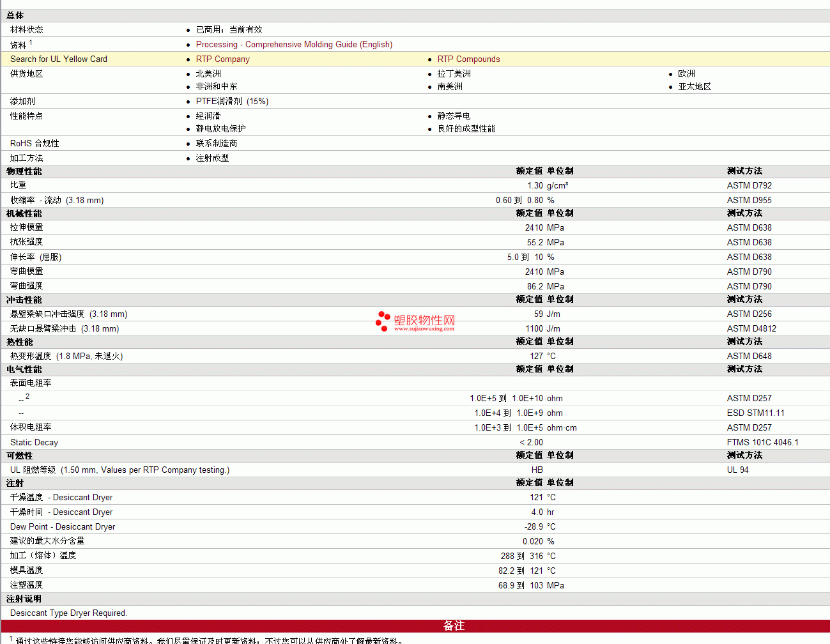
Task: Click the '伸长率 (屈服)' row label
Action: point(36,257)
